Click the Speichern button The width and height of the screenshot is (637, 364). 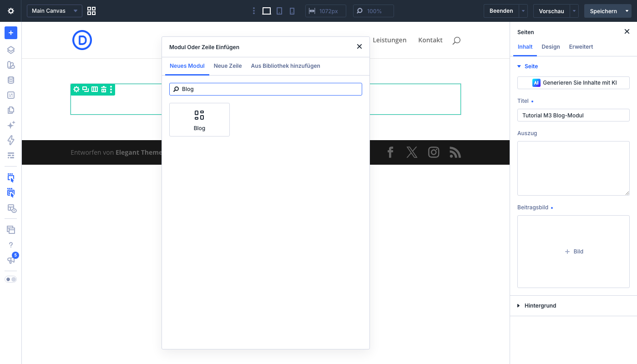coord(603,11)
